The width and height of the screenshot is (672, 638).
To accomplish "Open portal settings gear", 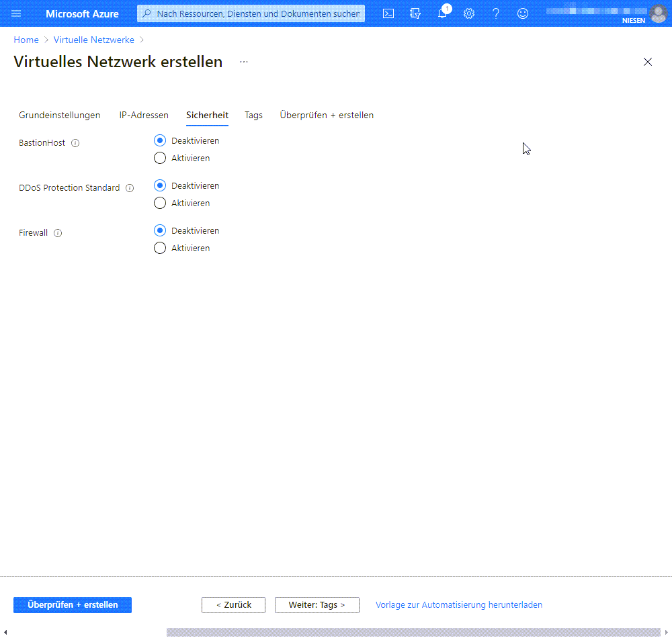I will coord(469,13).
